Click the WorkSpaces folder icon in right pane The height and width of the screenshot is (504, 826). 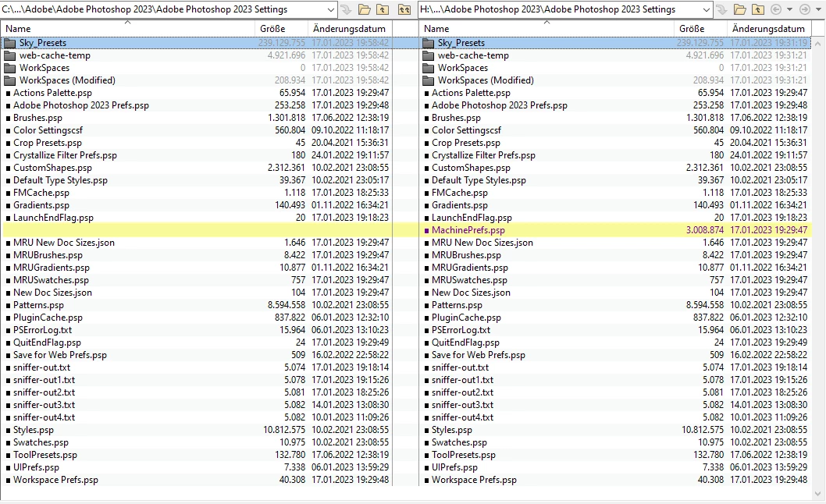point(429,68)
